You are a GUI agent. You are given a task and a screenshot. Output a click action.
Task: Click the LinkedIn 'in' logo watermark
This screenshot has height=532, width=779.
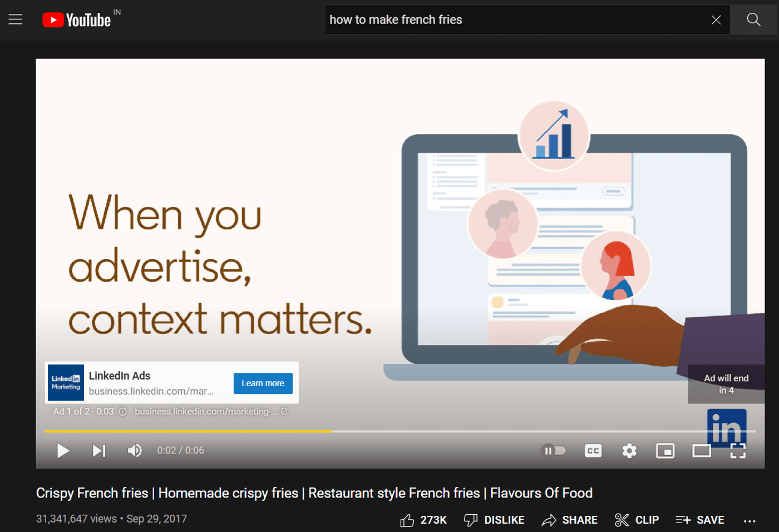[x=726, y=427]
